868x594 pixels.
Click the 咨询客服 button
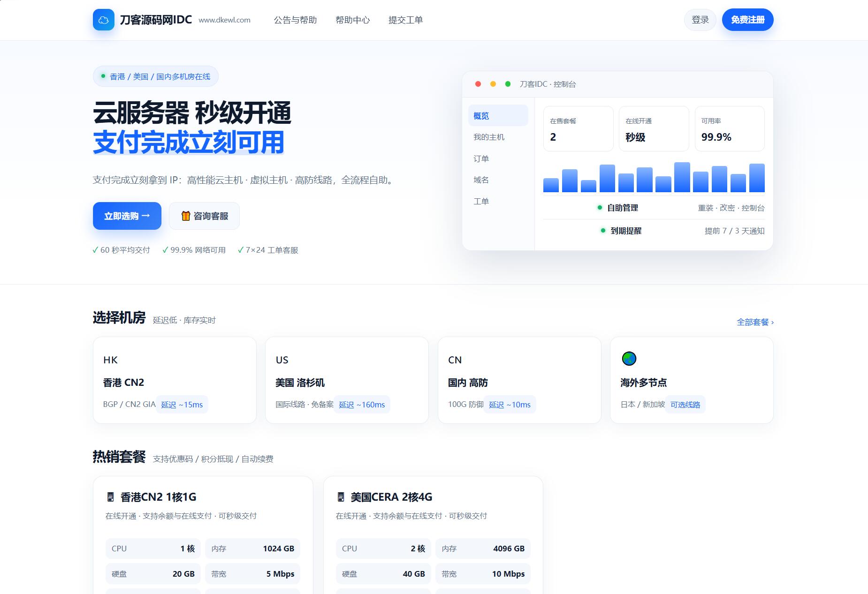pyautogui.click(x=204, y=216)
